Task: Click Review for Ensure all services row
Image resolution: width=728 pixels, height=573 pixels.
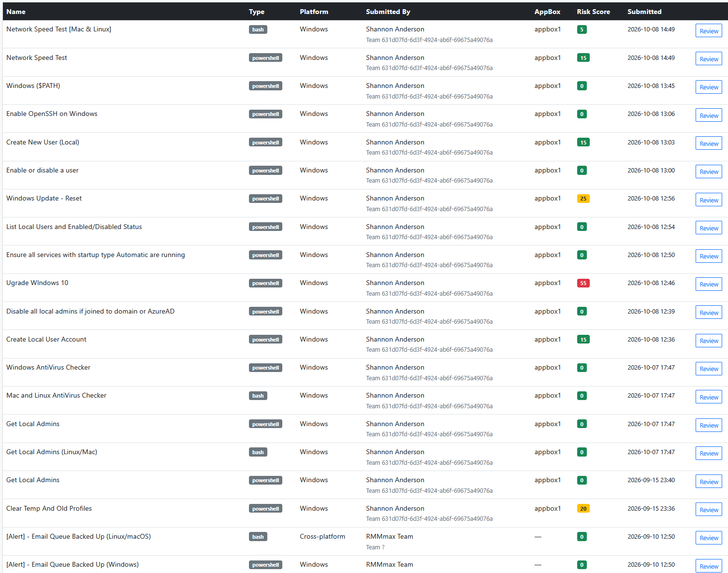Action: click(709, 256)
